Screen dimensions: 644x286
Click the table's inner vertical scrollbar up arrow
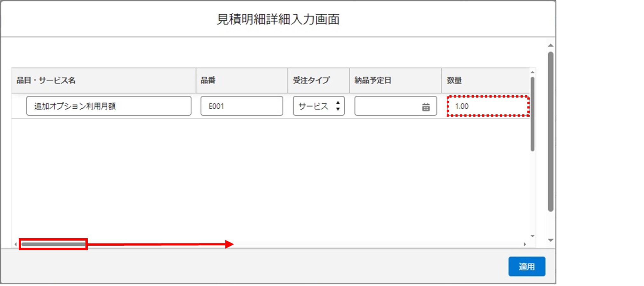(x=532, y=72)
